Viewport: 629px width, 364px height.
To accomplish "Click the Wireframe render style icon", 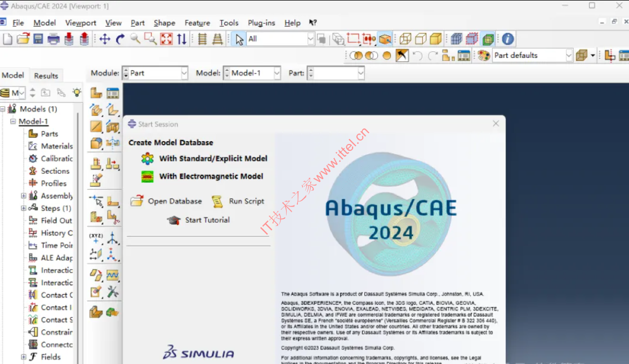I will point(405,39).
